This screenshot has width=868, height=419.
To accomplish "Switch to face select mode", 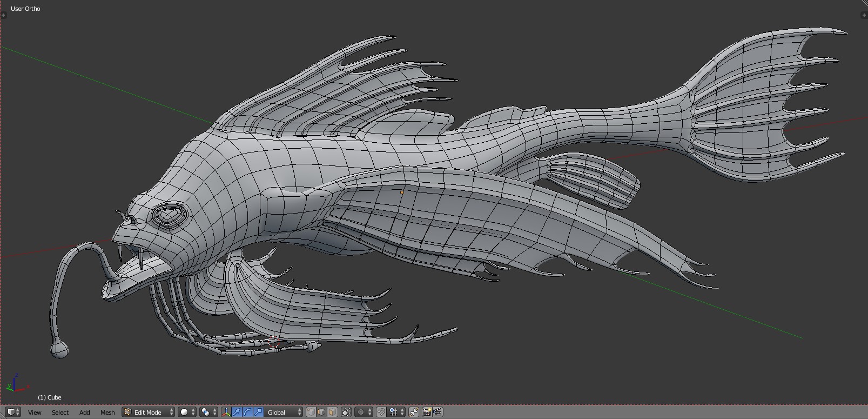I will coord(332,412).
